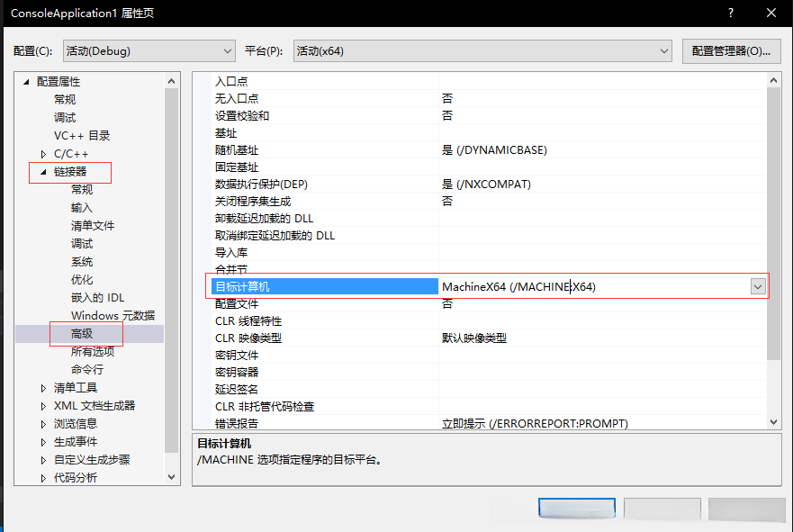Viewport: 793px width, 532px height.
Task: Select the Windows 元数据 tree item
Action: coord(113,316)
